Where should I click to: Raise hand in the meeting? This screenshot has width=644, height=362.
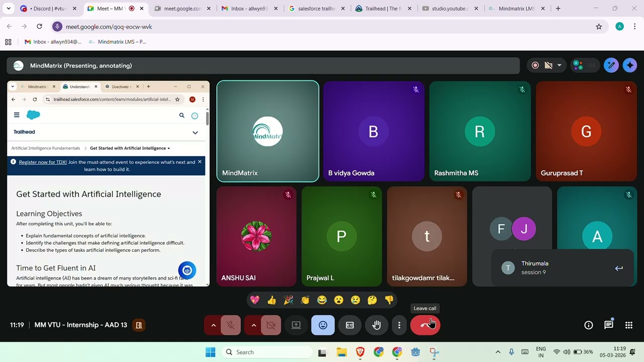[376, 325]
